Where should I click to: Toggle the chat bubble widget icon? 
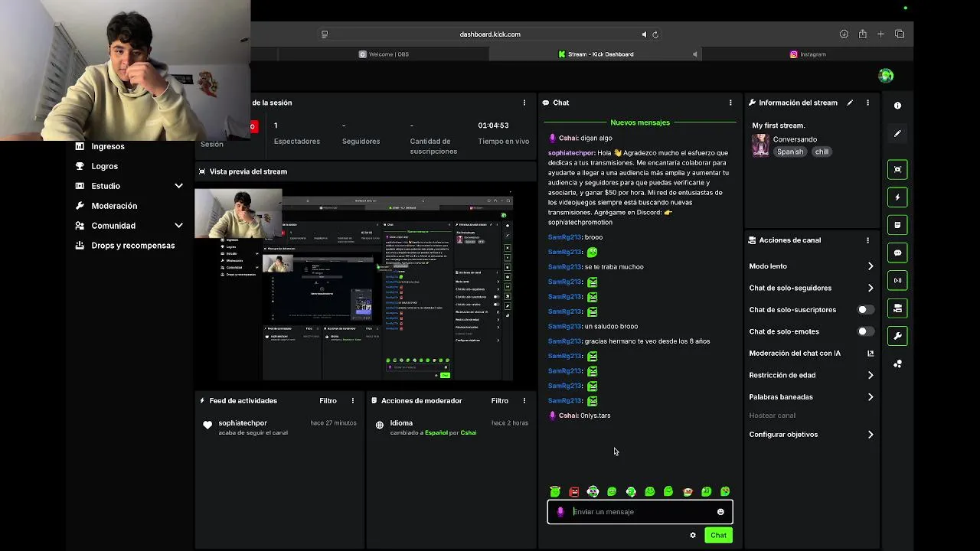click(897, 253)
